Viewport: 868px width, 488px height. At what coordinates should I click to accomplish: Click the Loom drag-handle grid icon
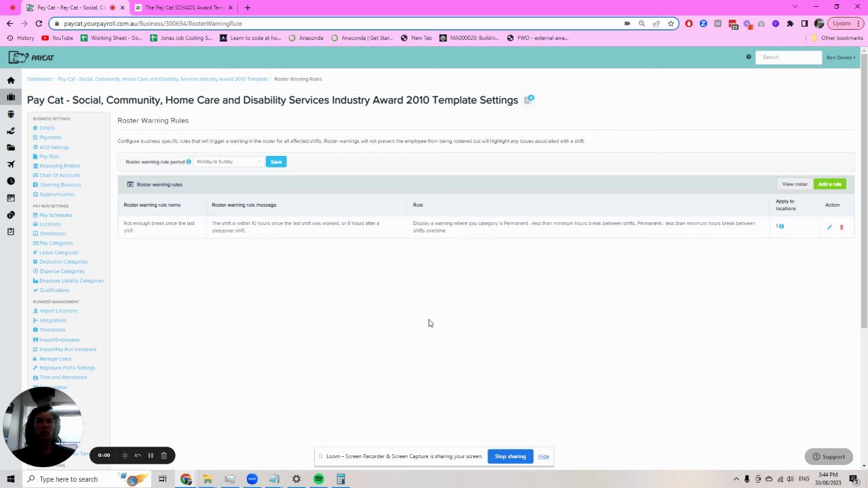click(125, 455)
